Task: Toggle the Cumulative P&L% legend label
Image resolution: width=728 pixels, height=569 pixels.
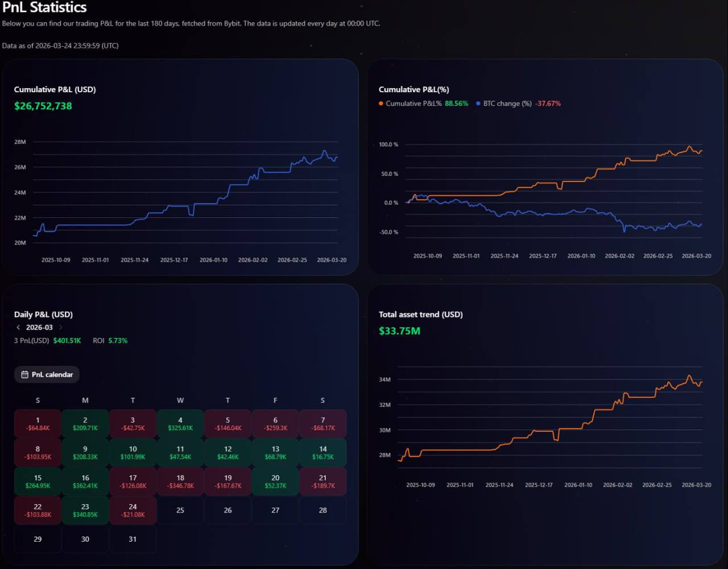Action: [x=413, y=104]
